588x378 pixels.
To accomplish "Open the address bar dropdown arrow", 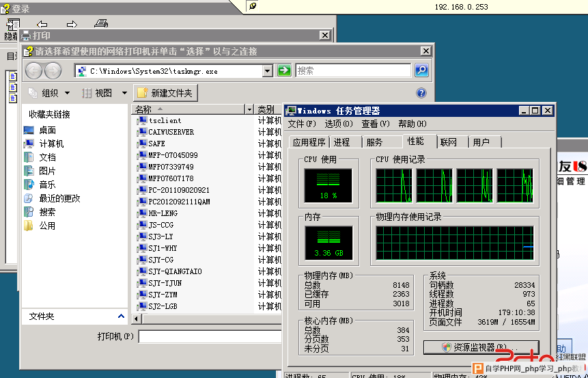I will [x=267, y=70].
